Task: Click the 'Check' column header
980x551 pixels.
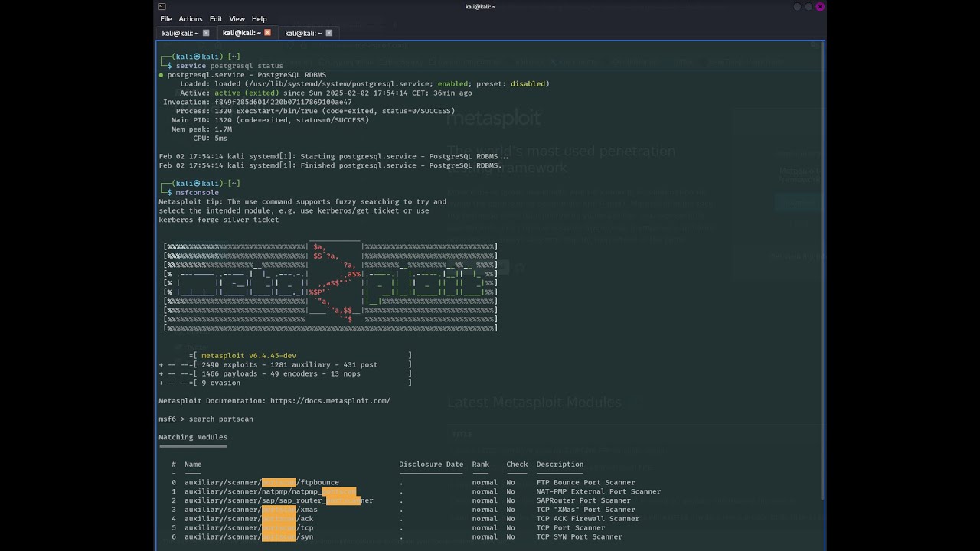Action: (517, 465)
